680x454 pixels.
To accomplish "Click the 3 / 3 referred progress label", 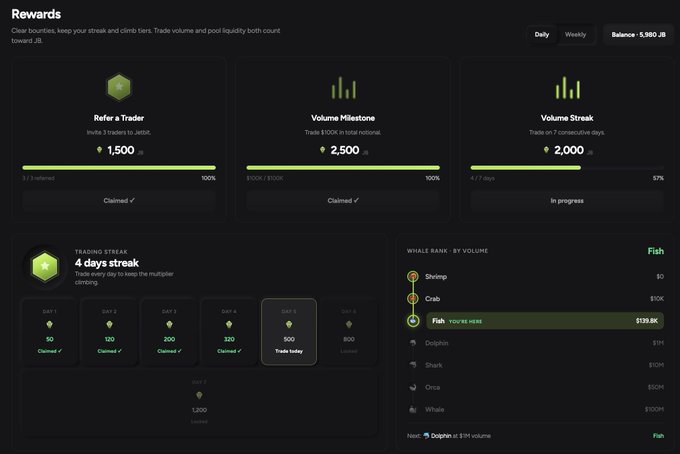I will coord(39,178).
